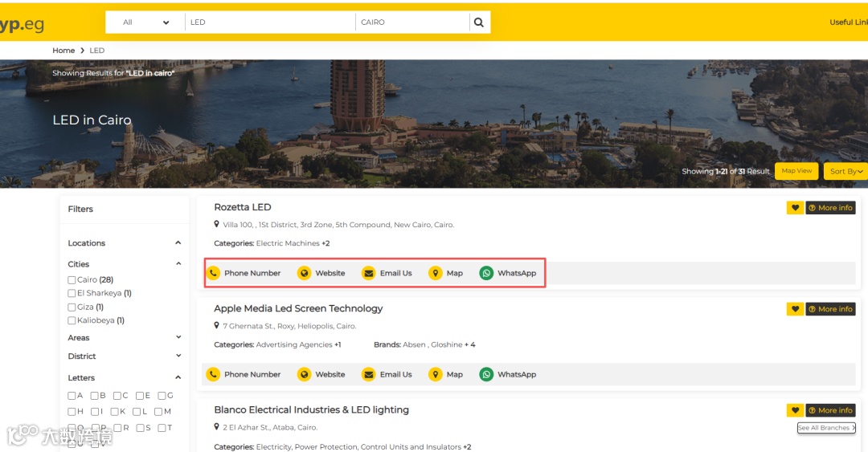Check the El Sharkeya city filter
The width and height of the screenshot is (868, 452).
(x=72, y=293)
